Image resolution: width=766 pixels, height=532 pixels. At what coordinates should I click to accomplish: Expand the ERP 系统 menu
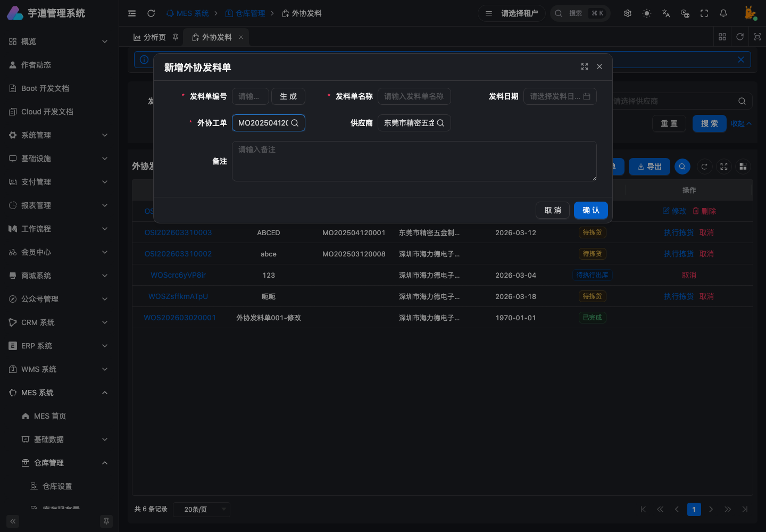pos(59,346)
